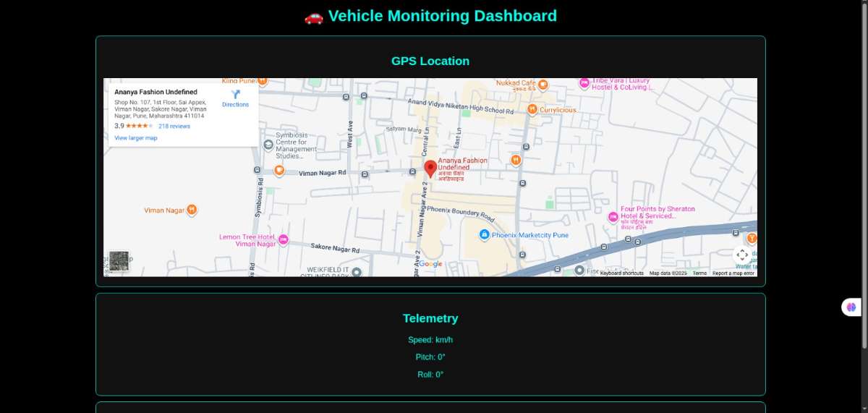Open the map camera controls button

742,255
